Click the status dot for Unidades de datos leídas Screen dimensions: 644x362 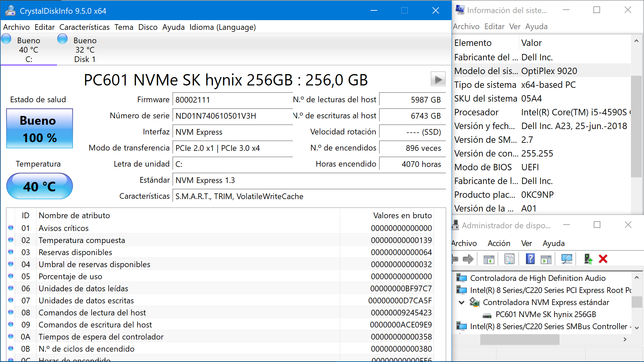[x=11, y=288]
